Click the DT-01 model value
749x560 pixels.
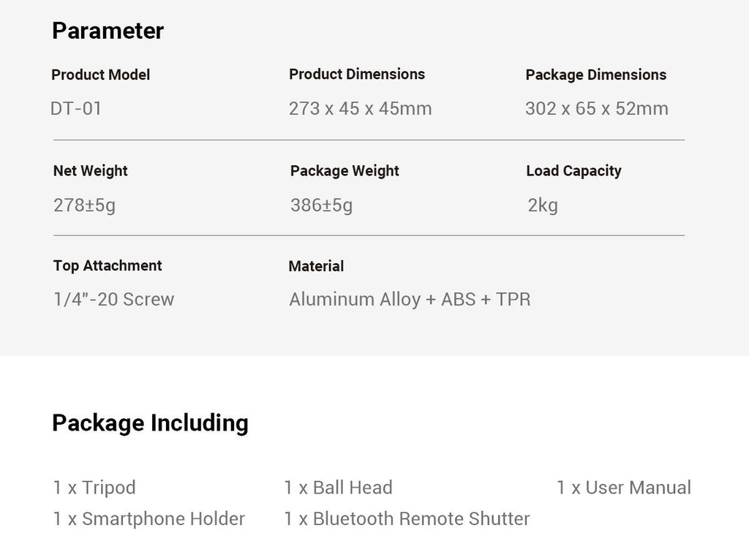pos(76,108)
